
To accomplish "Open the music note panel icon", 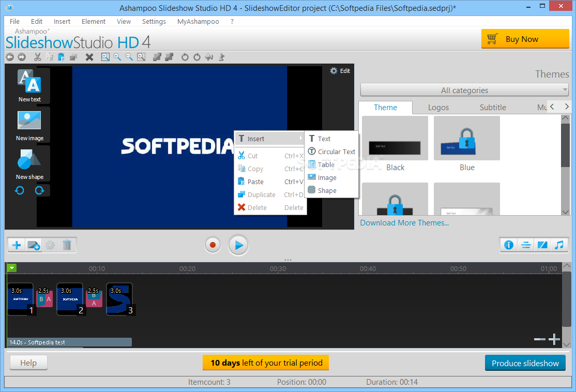I will coord(559,245).
